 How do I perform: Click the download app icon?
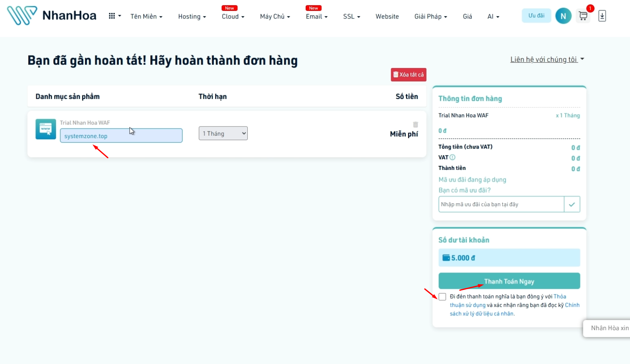pos(602,16)
